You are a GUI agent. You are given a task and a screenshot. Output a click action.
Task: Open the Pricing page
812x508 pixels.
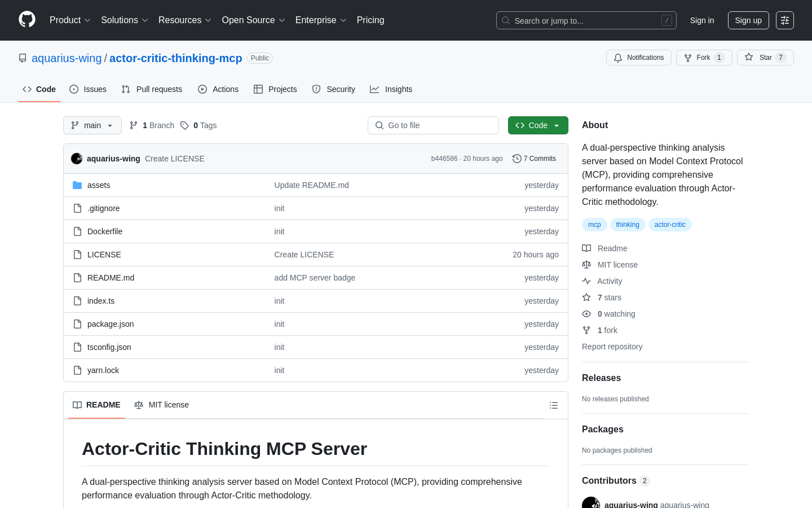(x=370, y=20)
